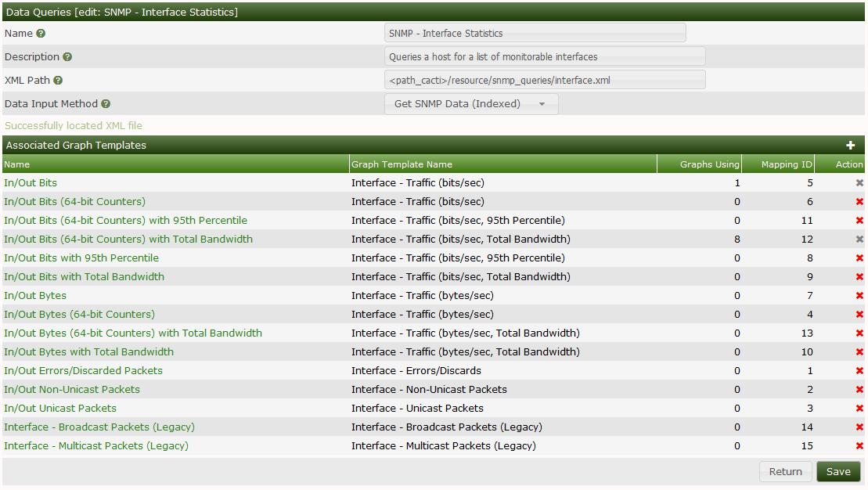
Task: Click the Description input field
Action: 544,56
